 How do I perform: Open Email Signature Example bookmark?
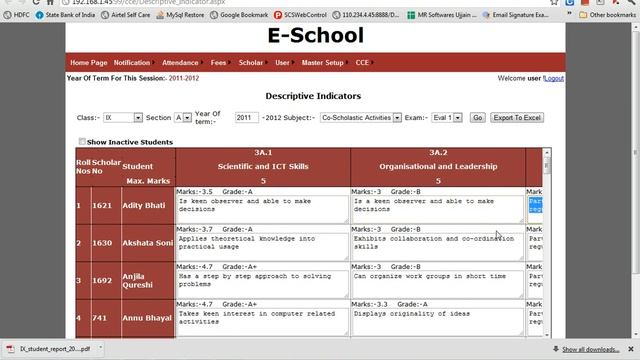point(516,15)
